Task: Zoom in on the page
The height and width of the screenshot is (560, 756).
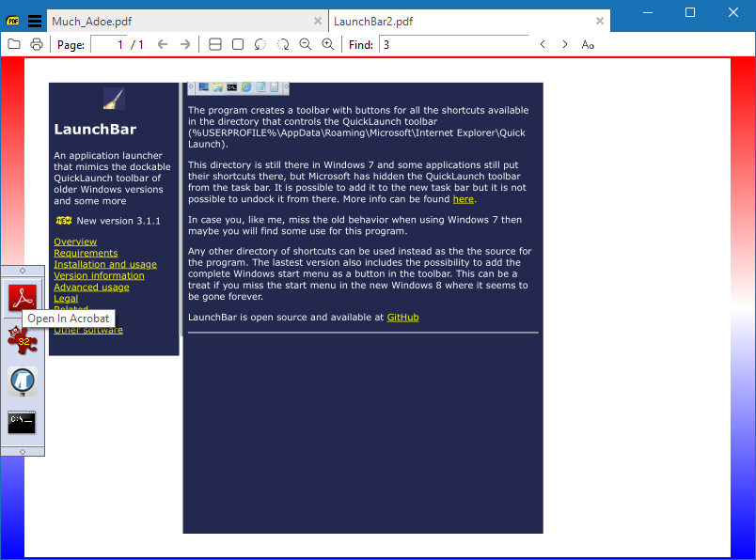Action: (x=328, y=43)
